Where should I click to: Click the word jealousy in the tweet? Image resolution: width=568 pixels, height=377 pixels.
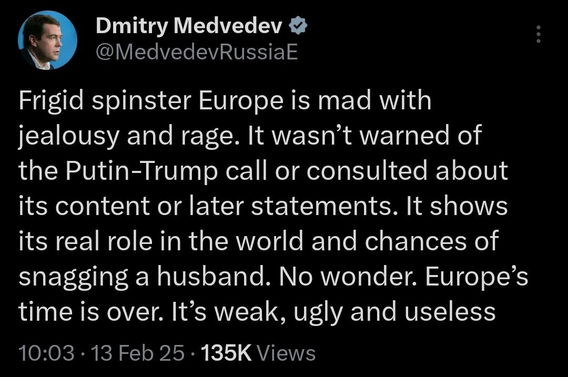(x=68, y=137)
